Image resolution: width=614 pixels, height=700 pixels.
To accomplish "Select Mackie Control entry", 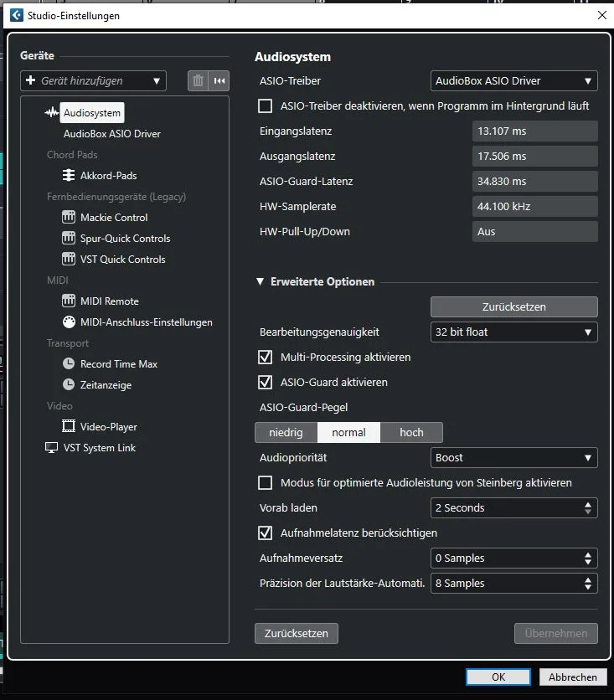I will tap(114, 218).
